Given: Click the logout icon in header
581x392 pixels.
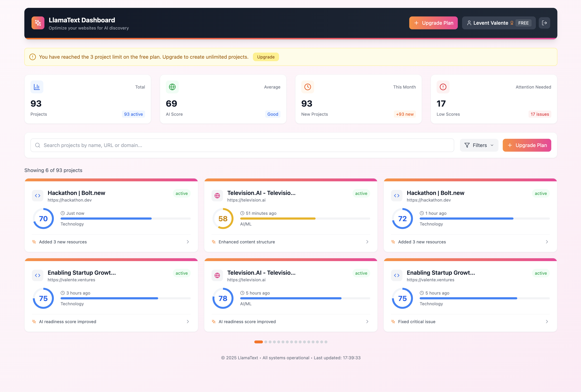Looking at the screenshot, I should [x=544, y=23].
